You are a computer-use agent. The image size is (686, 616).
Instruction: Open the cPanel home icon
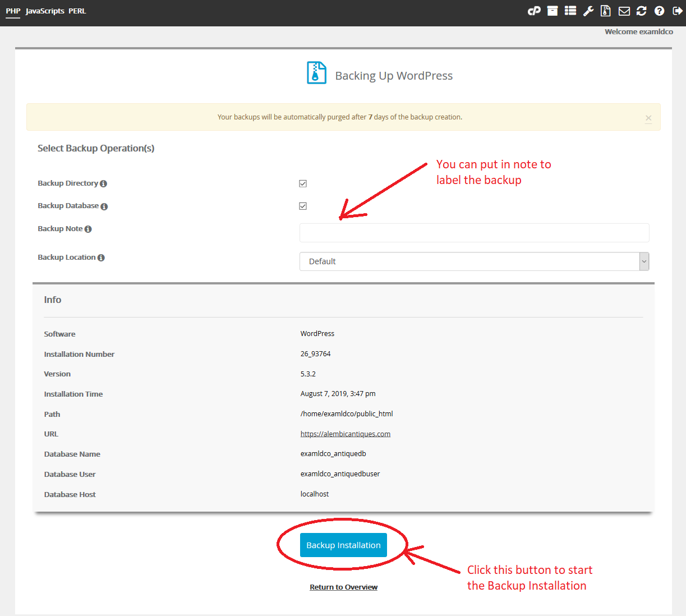534,11
